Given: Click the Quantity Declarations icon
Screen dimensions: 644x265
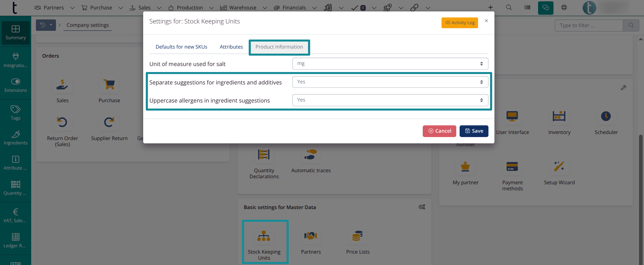Looking at the screenshot, I should coord(264,154).
